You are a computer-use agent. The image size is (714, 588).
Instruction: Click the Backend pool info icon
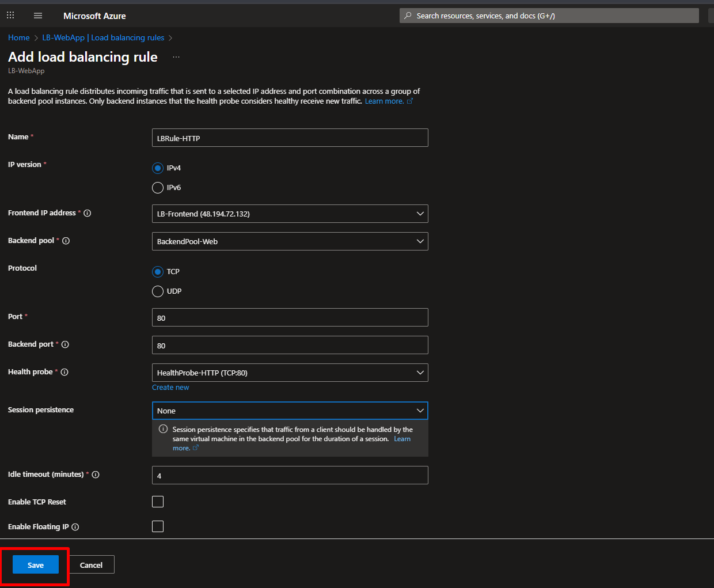66,241
